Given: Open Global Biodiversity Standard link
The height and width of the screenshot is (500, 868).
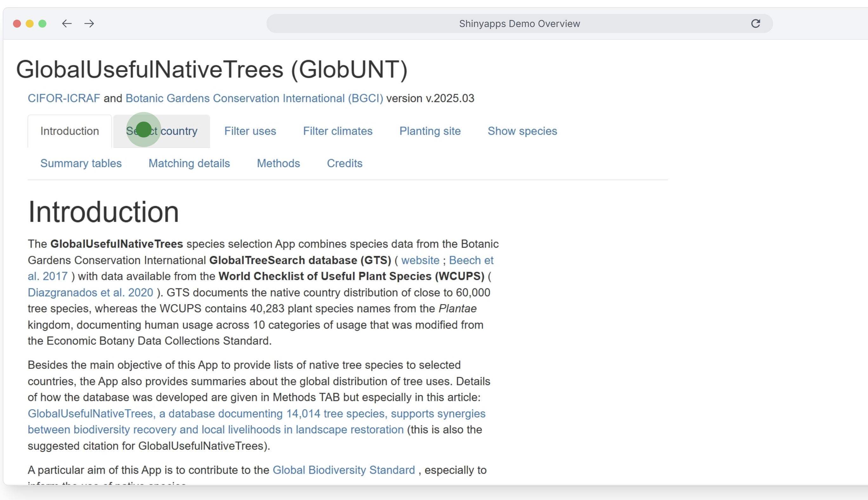Looking at the screenshot, I should point(344,470).
